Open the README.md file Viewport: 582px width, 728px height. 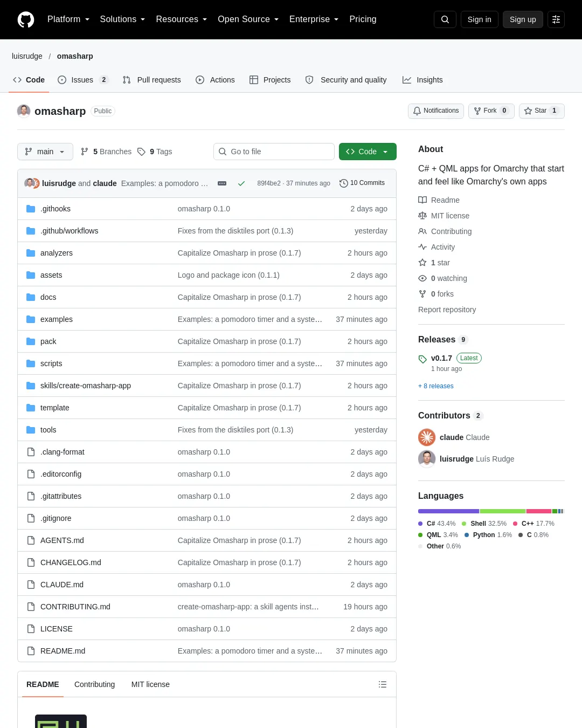tap(63, 651)
